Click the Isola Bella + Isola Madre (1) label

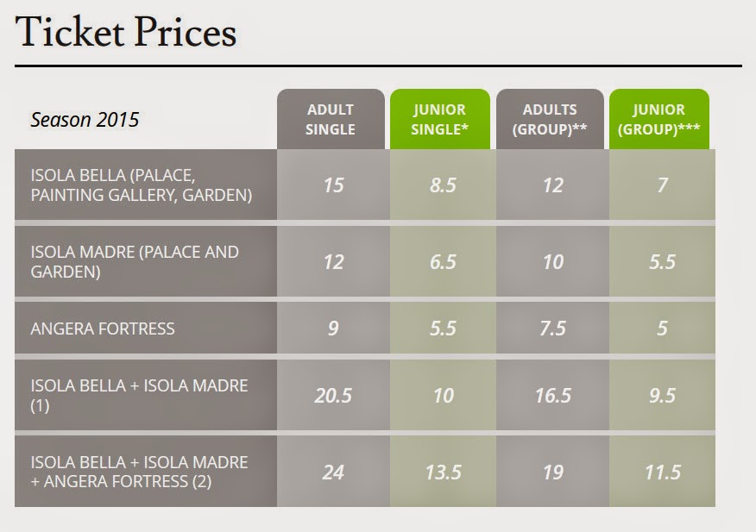(x=139, y=395)
